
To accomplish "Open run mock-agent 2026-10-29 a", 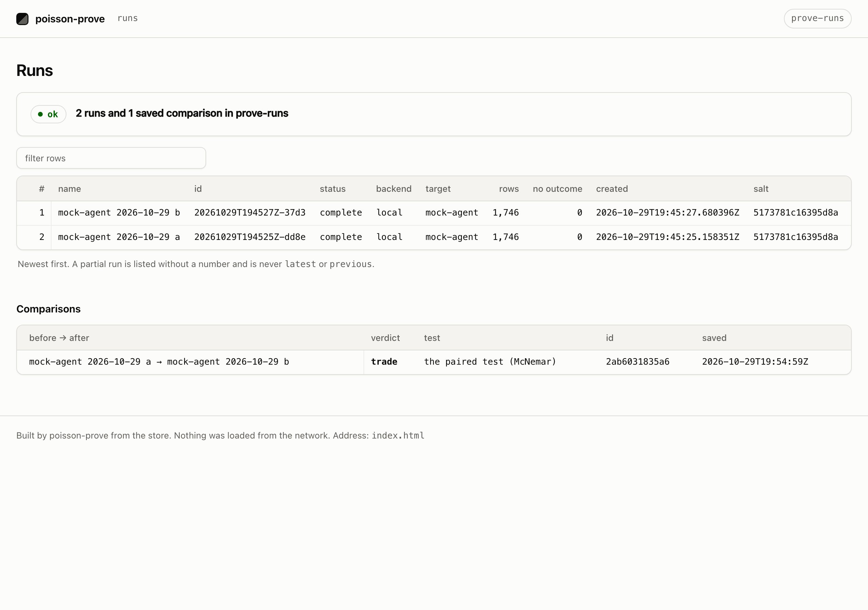I will (119, 237).
